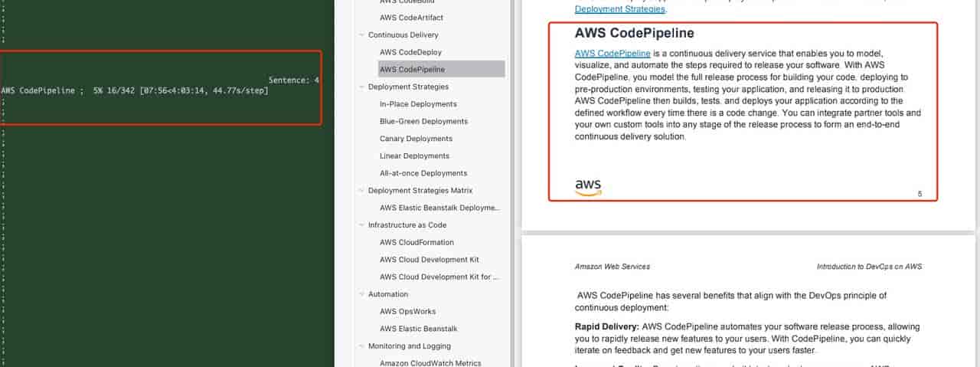980x367 pixels.
Task: Click the Rapid Delivery bold text
Action: pyautogui.click(x=607, y=326)
